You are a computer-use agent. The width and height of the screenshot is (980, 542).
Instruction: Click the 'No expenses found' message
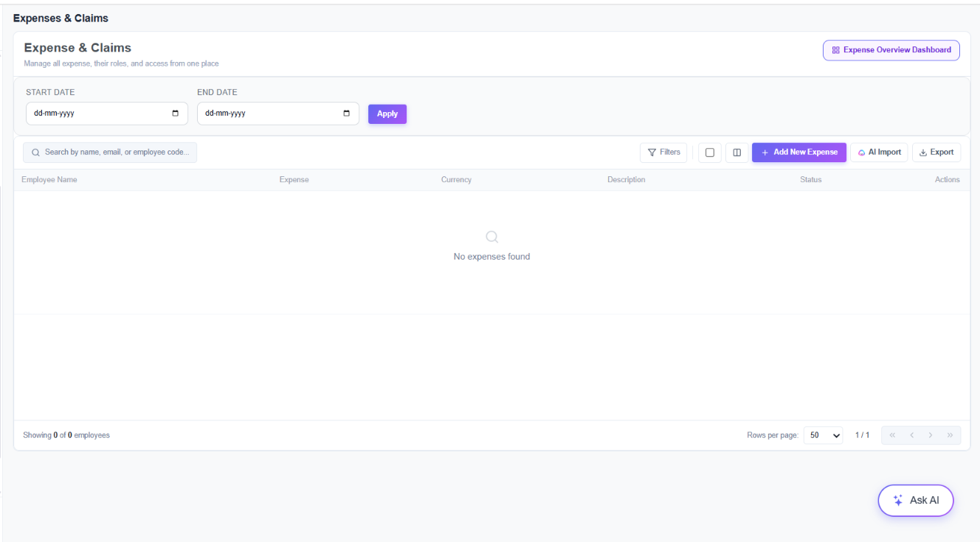(x=491, y=257)
